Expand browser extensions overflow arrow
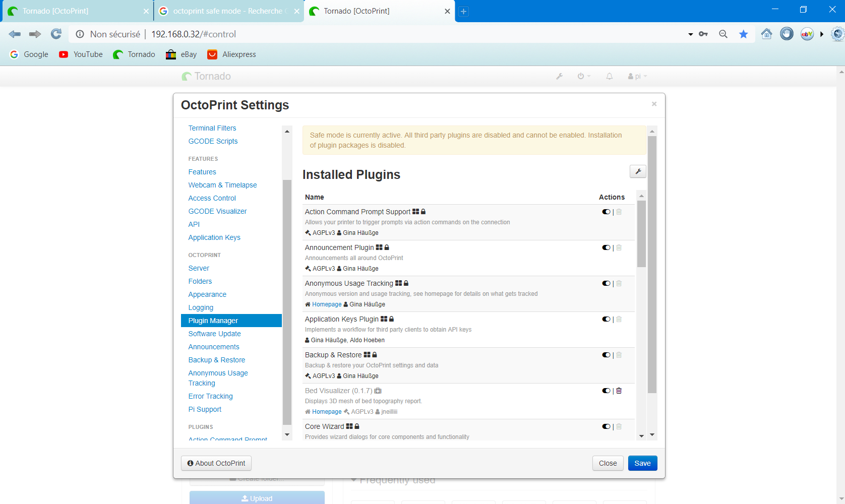Image resolution: width=845 pixels, height=504 pixels. coord(822,34)
